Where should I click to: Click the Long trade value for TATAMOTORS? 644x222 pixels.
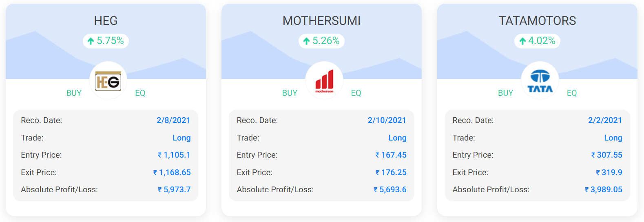pos(613,138)
